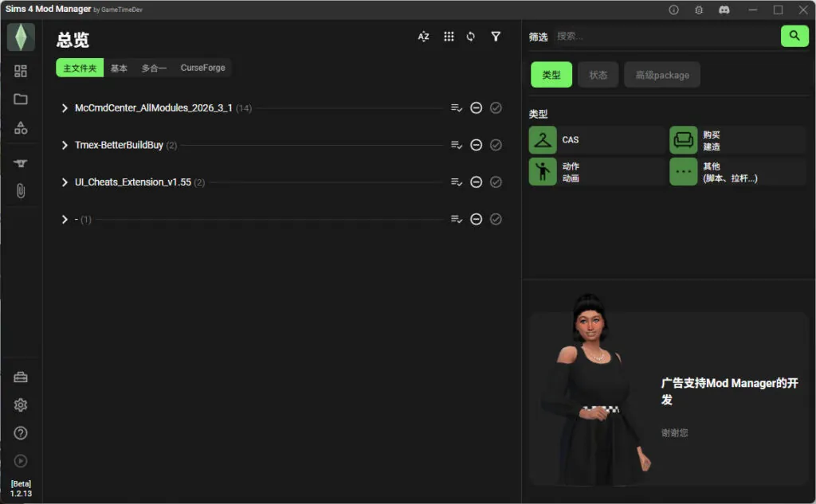Screen dimensions: 816x504
Task: Disable McCmdCenter_AllModules with minus circle
Action: [x=477, y=107]
